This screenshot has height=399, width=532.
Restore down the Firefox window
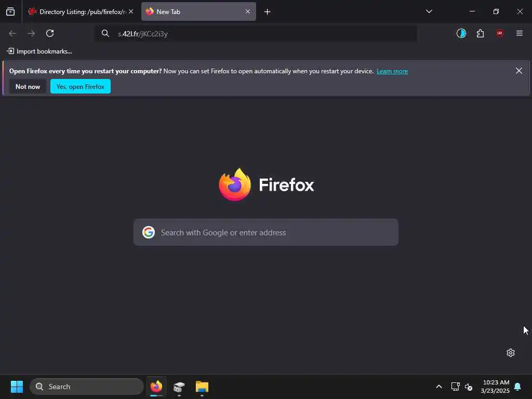(496, 11)
